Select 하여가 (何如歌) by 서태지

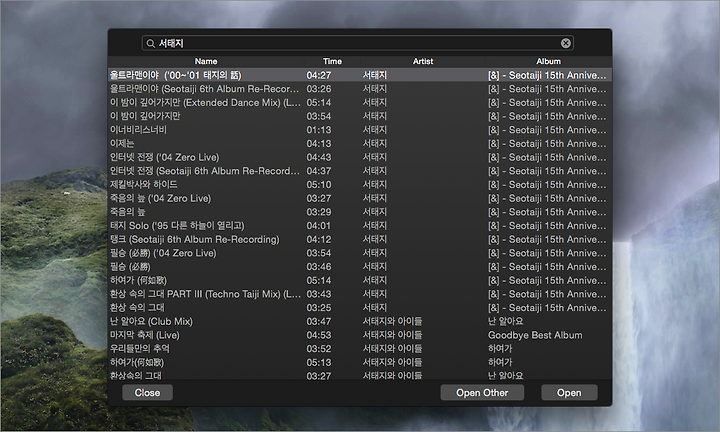360,280
